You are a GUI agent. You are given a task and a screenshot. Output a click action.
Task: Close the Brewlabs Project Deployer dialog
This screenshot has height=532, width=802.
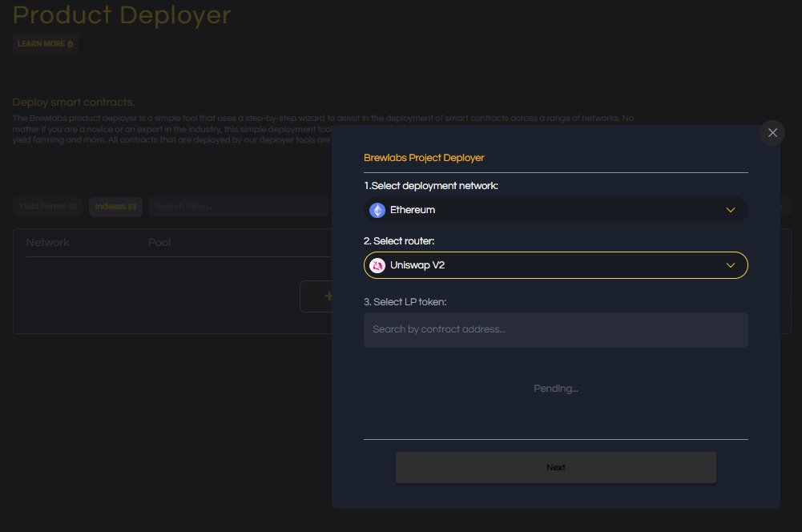click(772, 133)
